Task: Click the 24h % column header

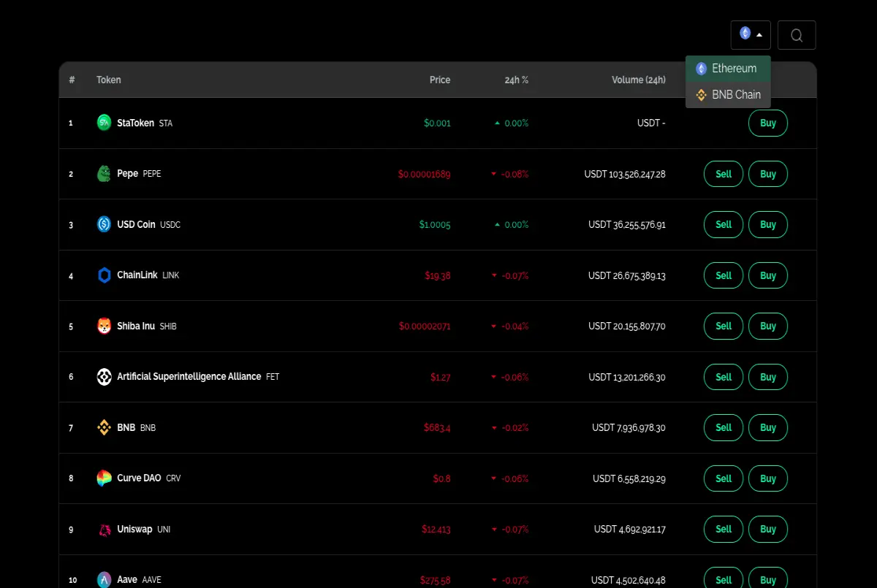Action: tap(516, 80)
